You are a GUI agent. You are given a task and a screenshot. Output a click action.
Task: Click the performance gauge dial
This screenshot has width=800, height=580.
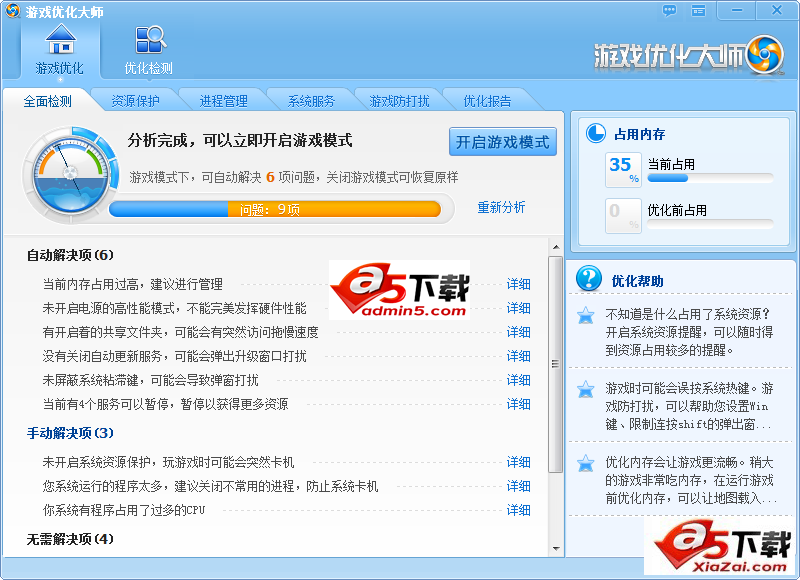70,176
